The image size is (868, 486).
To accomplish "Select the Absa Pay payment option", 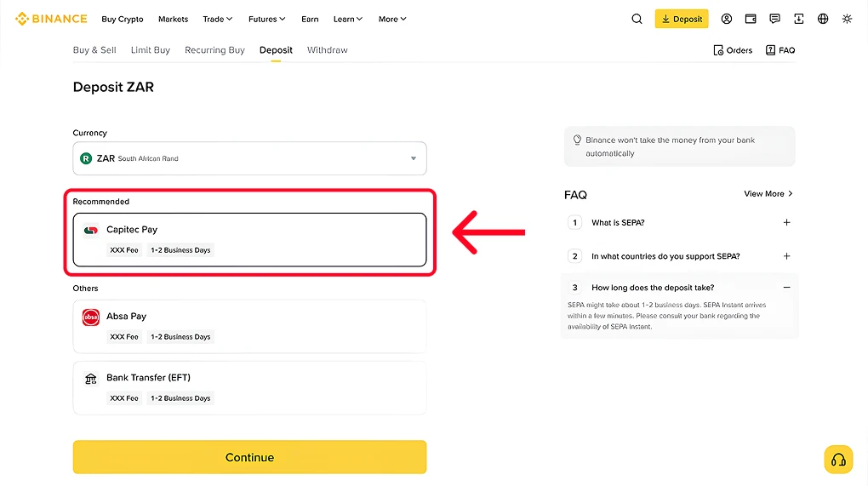I will tap(249, 327).
